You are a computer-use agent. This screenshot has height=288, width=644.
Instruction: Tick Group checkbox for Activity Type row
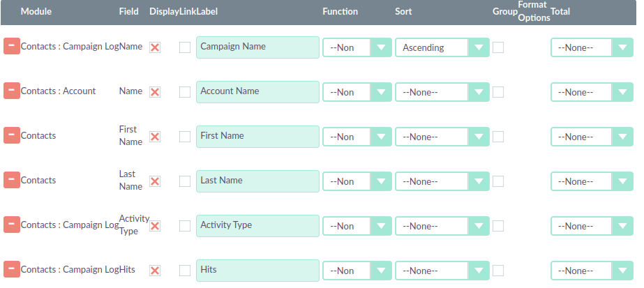pyautogui.click(x=498, y=226)
